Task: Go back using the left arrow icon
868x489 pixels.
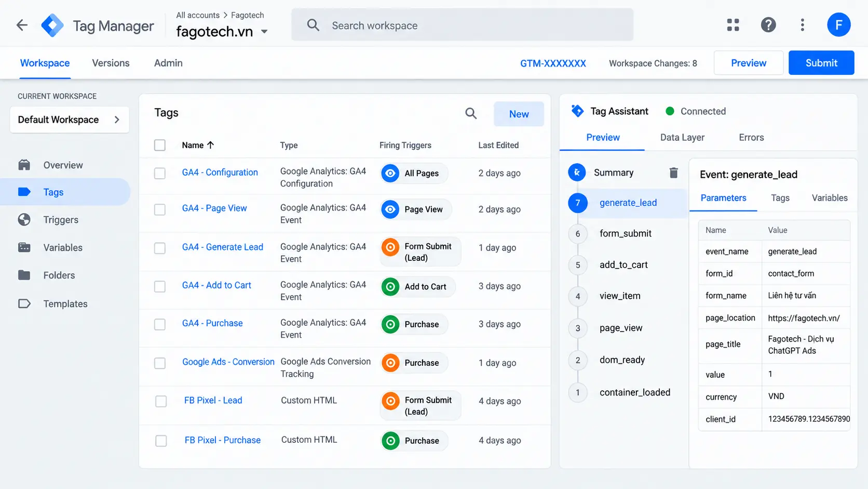Action: coord(22,25)
